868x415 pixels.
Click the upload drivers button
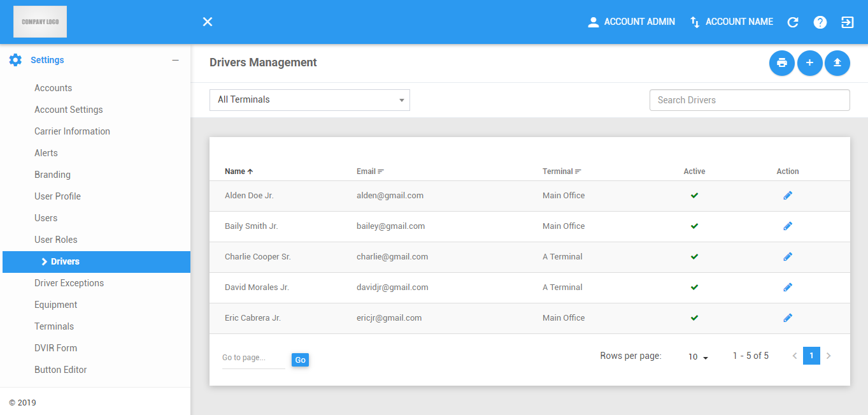[837, 62]
